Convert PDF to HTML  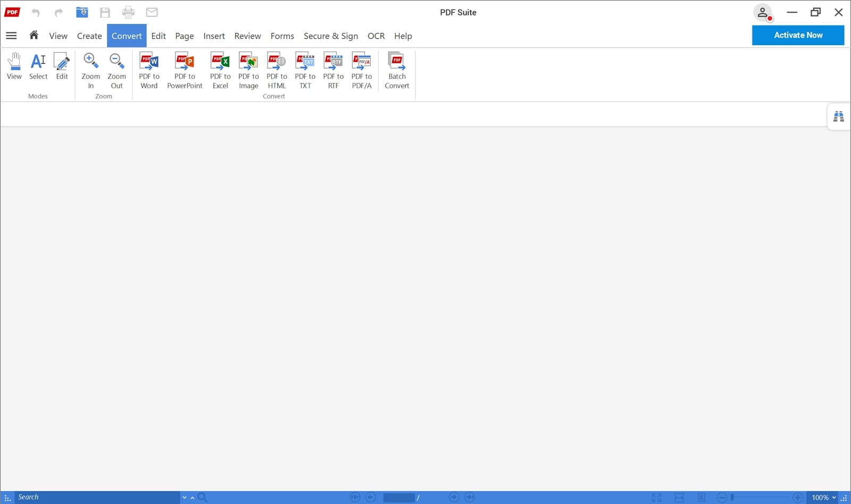click(x=277, y=71)
